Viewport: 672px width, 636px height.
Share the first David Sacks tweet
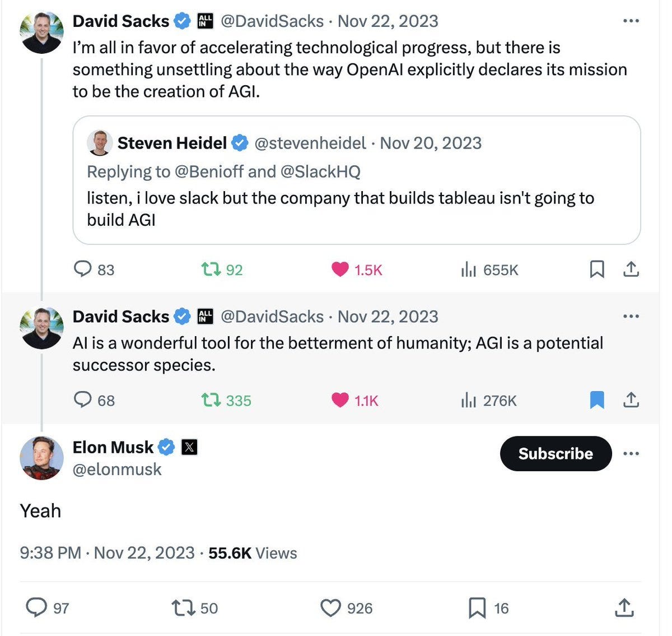coord(631,270)
